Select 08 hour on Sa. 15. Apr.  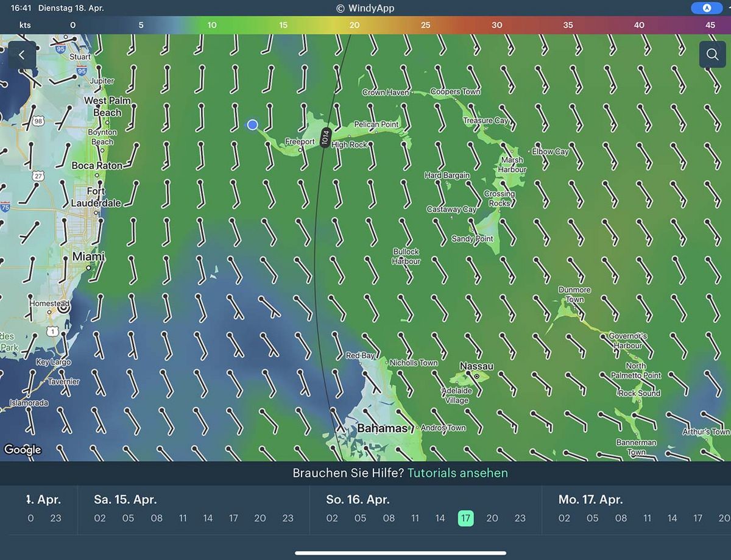pos(157,518)
